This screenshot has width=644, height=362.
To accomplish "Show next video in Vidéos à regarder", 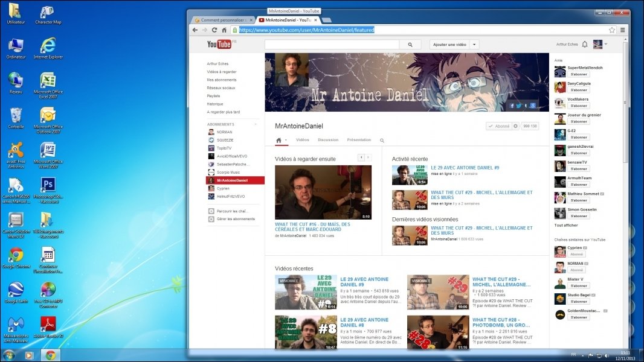I will [369, 157].
